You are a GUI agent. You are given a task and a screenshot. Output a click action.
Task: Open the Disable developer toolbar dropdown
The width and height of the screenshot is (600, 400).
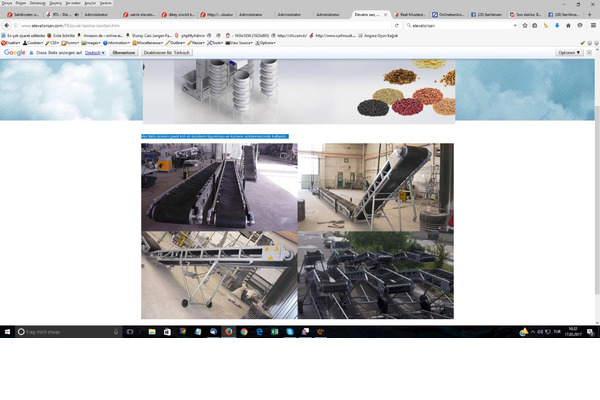point(11,43)
